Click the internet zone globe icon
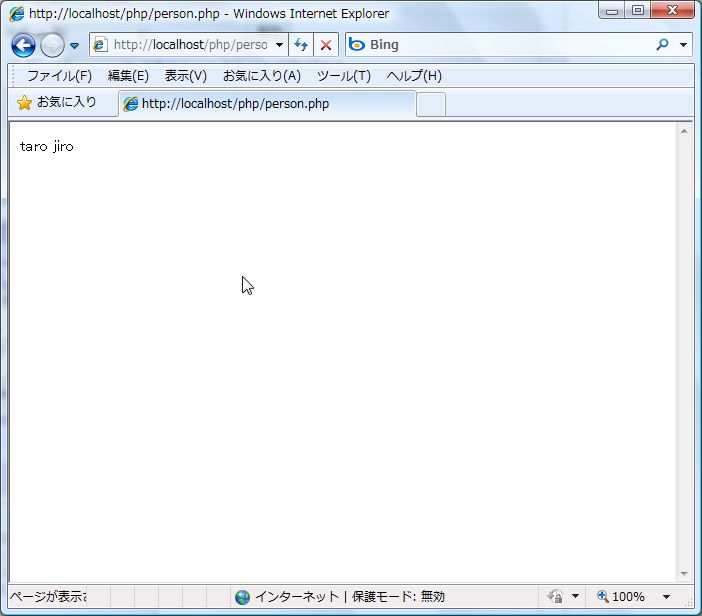The image size is (702, 616). coord(242,597)
